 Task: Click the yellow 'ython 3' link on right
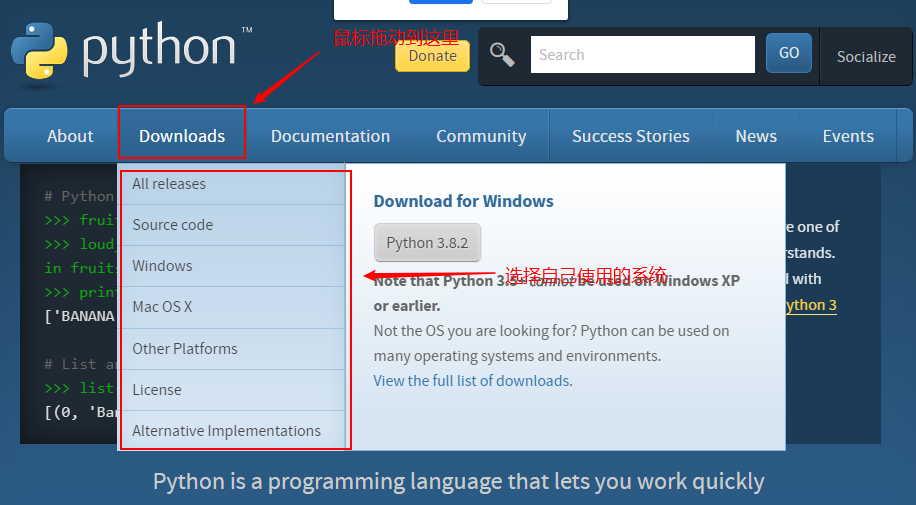811,305
